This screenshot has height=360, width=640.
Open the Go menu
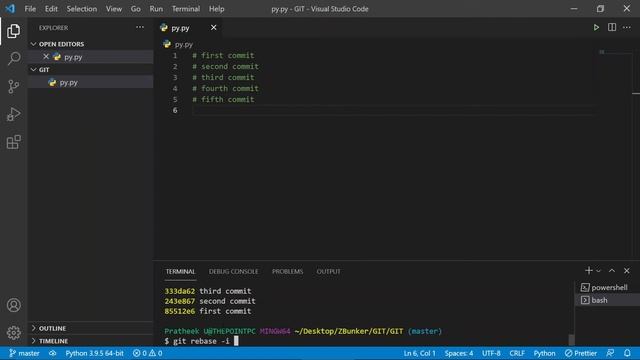click(x=136, y=9)
